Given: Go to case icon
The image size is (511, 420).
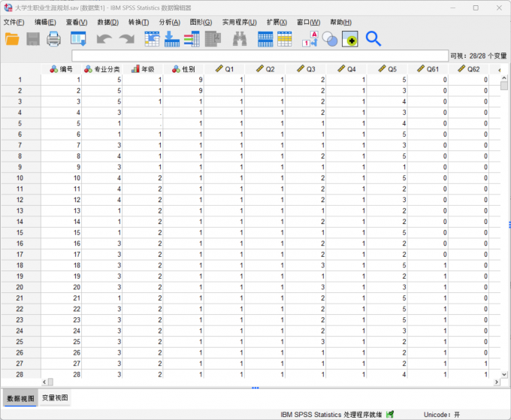Looking at the screenshot, I should [152, 39].
